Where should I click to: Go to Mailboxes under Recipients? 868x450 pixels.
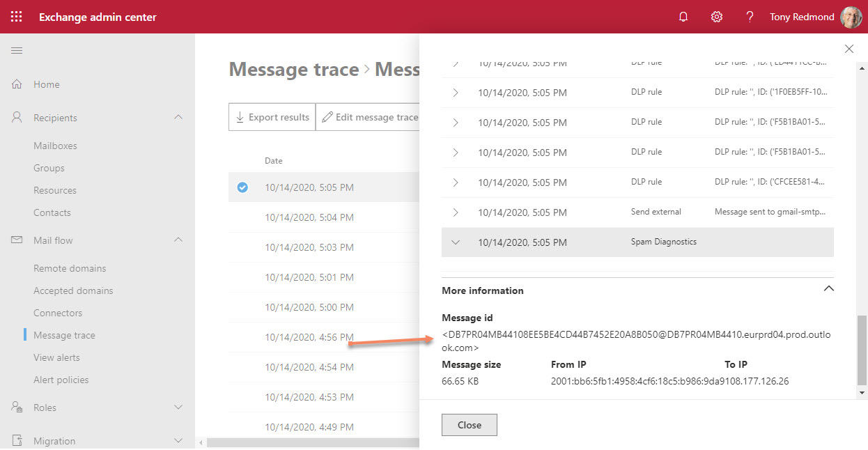click(x=55, y=146)
